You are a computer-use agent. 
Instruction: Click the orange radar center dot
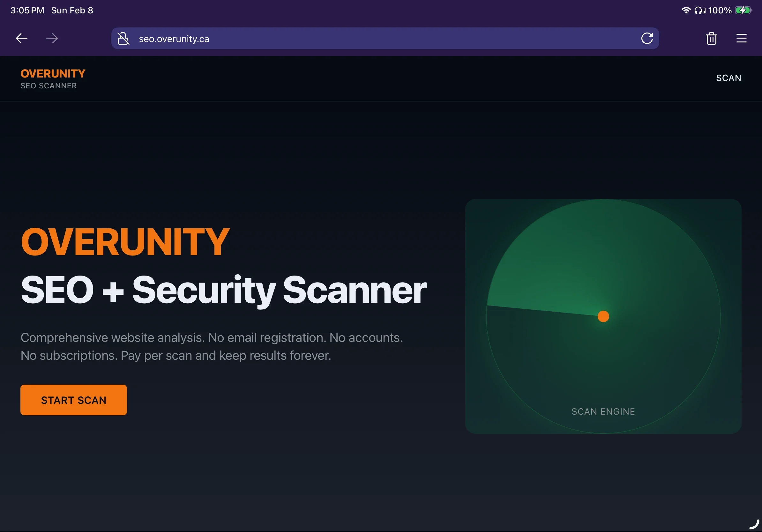point(603,316)
